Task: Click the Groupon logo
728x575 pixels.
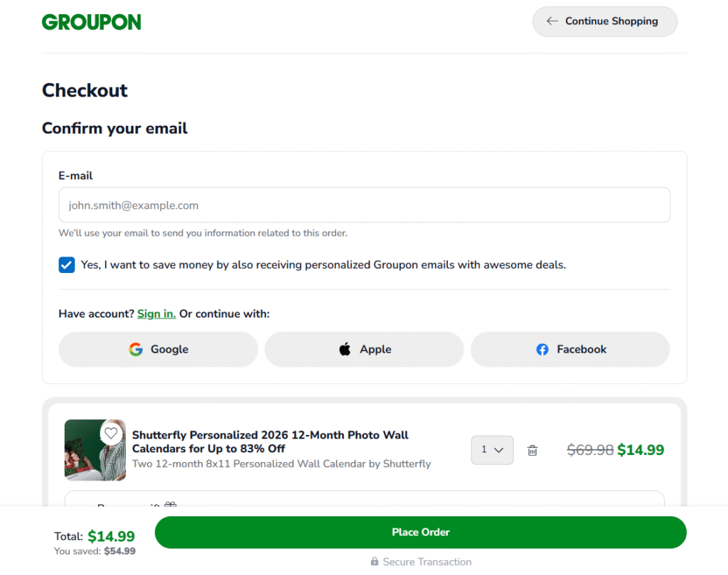Action: pyautogui.click(x=91, y=22)
